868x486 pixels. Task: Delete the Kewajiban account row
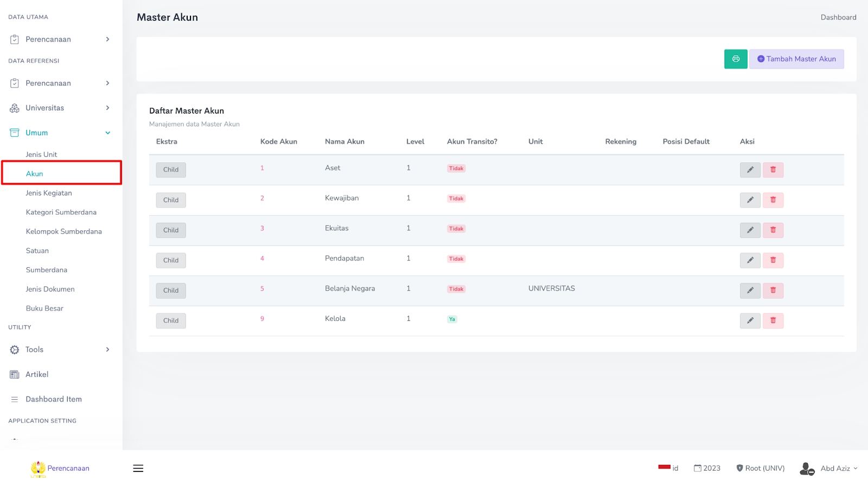coord(773,200)
